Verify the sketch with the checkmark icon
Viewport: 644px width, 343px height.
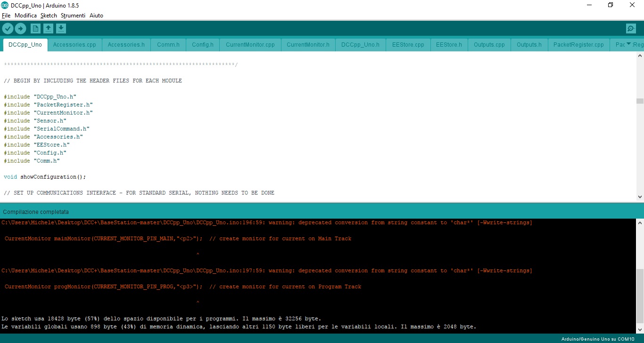pyautogui.click(x=8, y=28)
